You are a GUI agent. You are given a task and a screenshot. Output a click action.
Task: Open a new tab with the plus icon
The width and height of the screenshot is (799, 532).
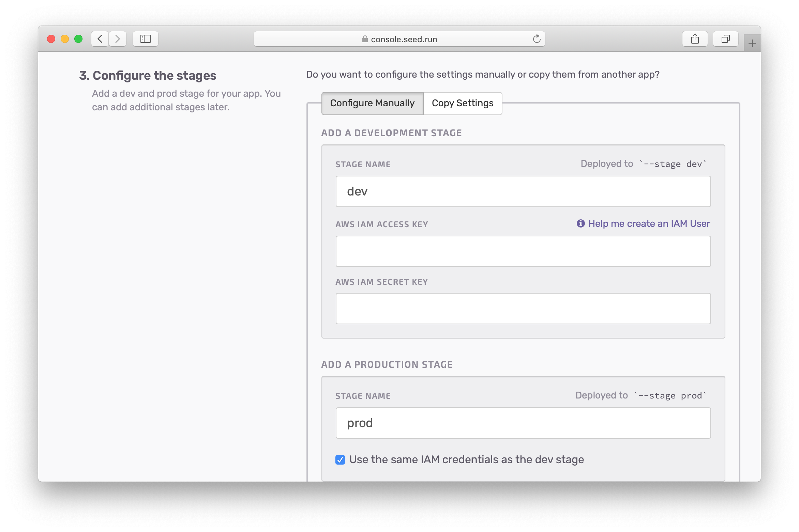[752, 43]
